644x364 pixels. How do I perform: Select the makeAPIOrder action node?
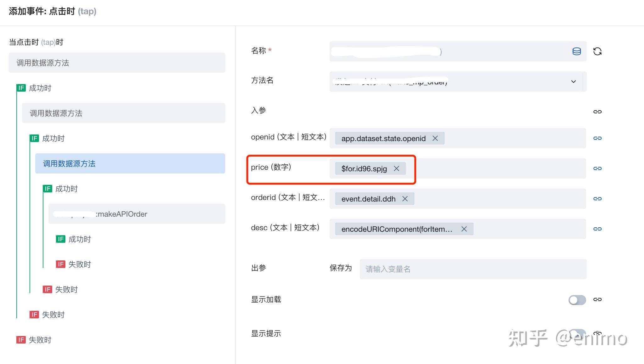point(136,214)
